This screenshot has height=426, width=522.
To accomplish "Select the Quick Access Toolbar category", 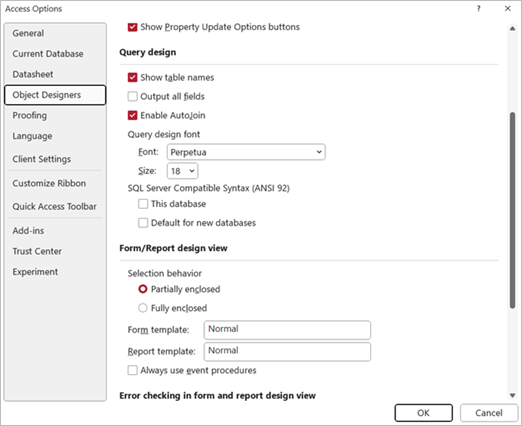I will pyautogui.click(x=54, y=207).
